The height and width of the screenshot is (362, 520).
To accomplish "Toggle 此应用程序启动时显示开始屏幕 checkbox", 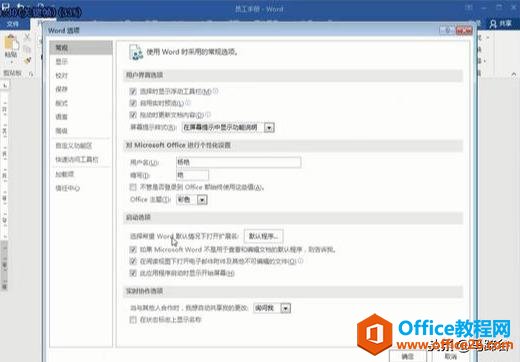I will pos(133,273).
